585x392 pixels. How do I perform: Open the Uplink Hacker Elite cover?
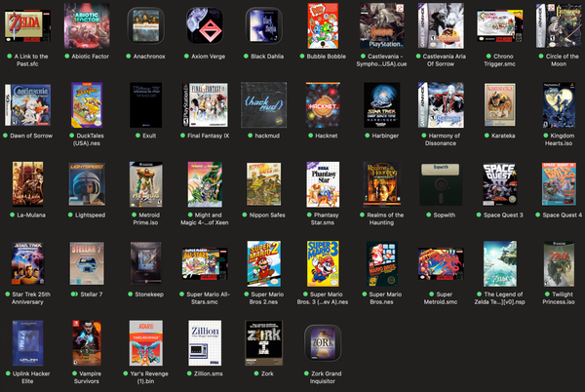[27, 343]
